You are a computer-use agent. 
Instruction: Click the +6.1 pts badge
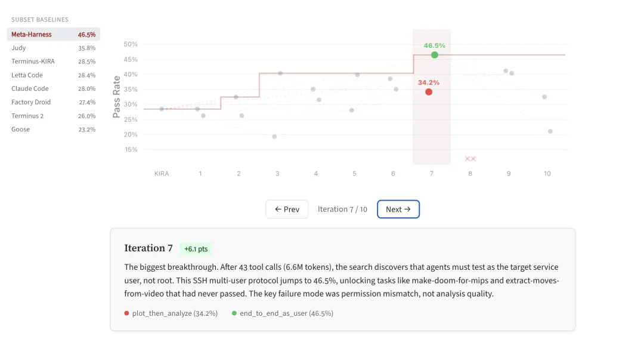click(196, 249)
